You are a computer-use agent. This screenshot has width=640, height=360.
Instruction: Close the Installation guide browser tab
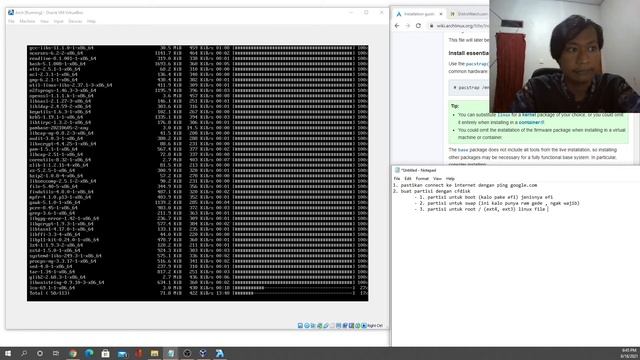441,14
